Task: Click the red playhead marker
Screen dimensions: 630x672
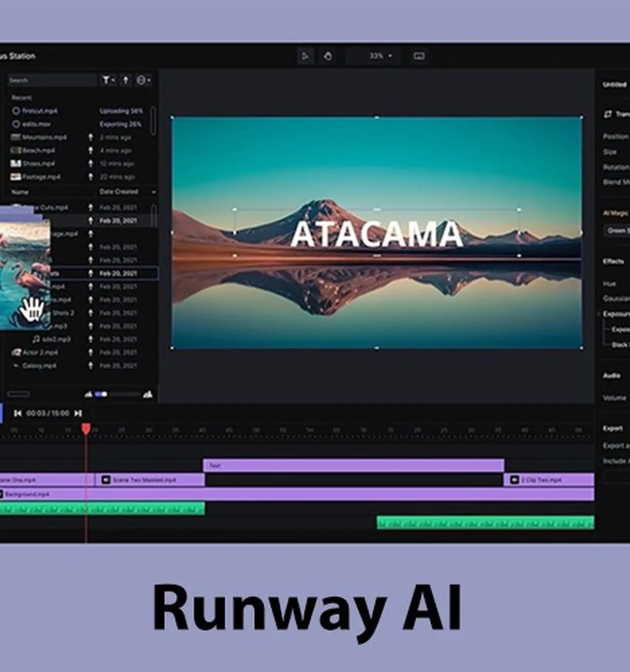Action: (x=86, y=429)
